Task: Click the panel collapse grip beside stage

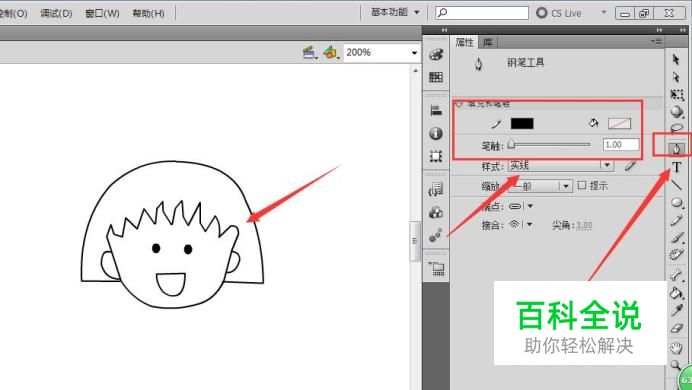Action: click(x=414, y=241)
